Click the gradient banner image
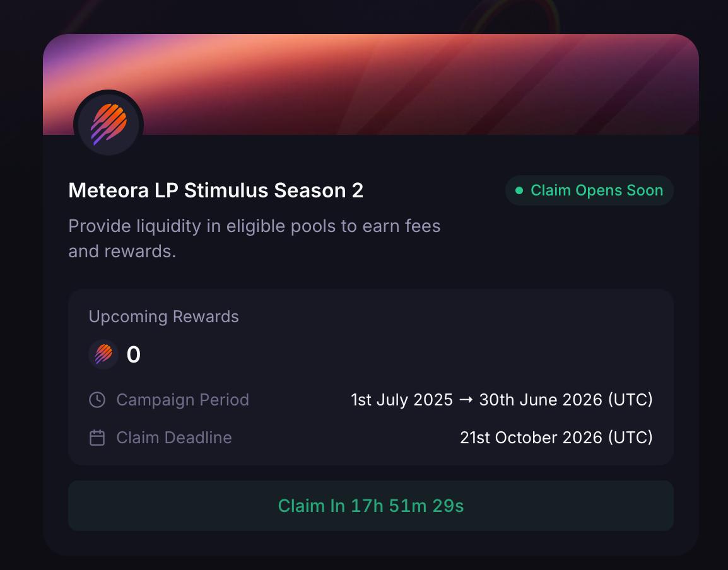The image size is (728, 570). coord(370,84)
